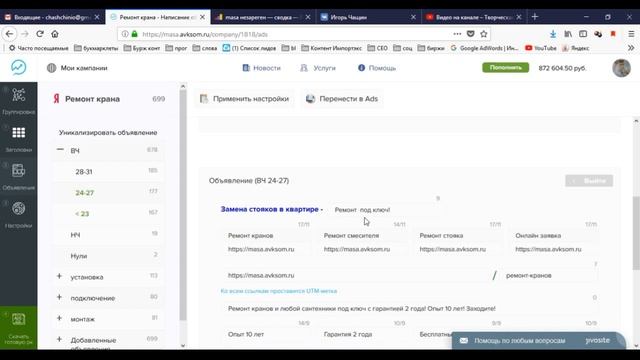Click Применить настройки button
This screenshot has width=640, height=360.
tap(244, 99)
